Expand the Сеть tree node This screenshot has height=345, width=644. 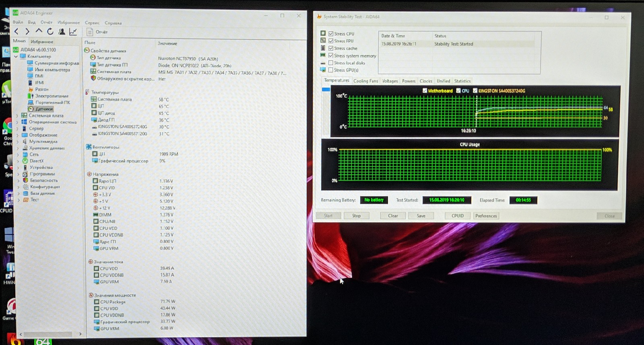(x=17, y=154)
